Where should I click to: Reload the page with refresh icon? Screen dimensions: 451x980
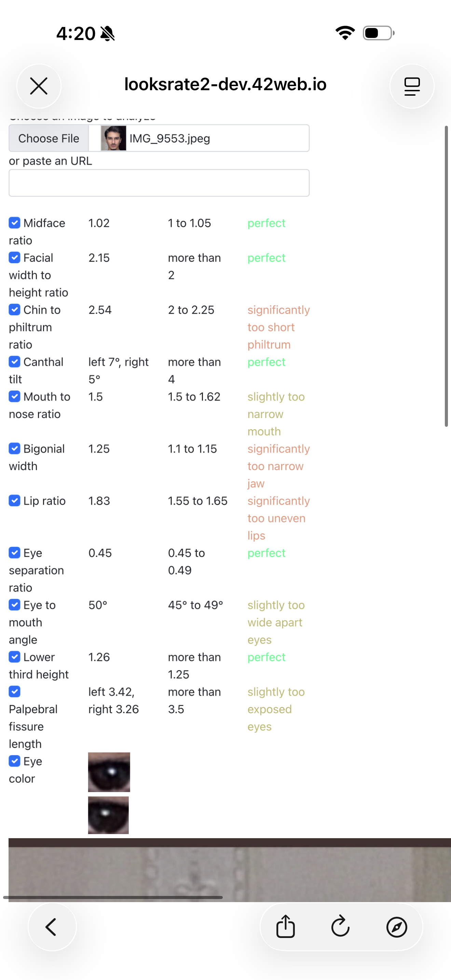tap(340, 926)
